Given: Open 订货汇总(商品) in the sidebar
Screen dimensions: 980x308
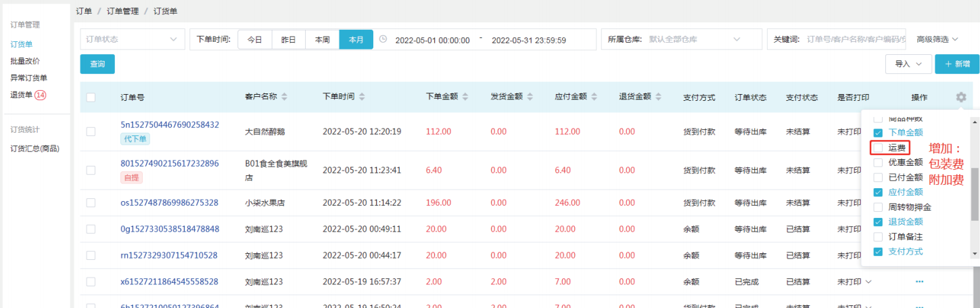Looking at the screenshot, I should pos(34,148).
